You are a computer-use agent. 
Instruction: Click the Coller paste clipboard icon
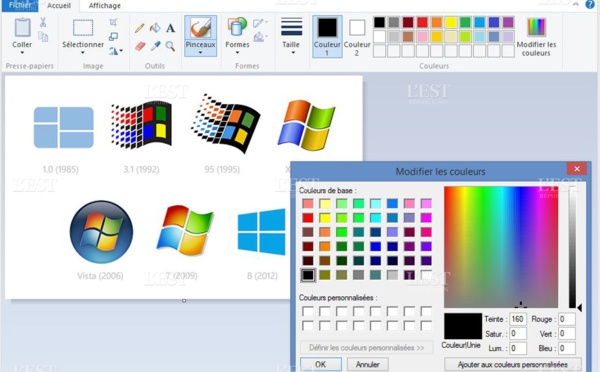click(x=22, y=28)
